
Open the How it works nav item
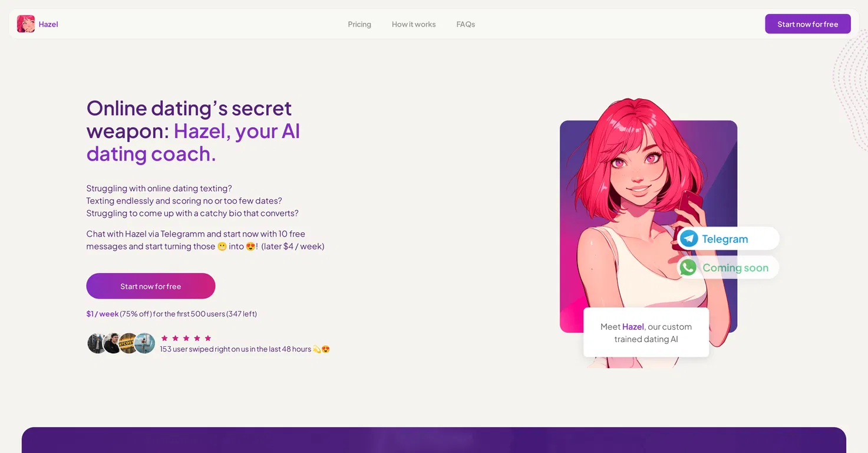pos(414,24)
